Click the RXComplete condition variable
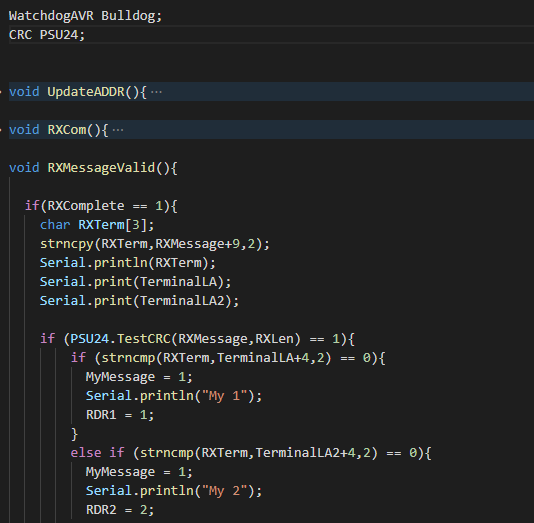The width and height of the screenshot is (534, 523). (x=85, y=206)
